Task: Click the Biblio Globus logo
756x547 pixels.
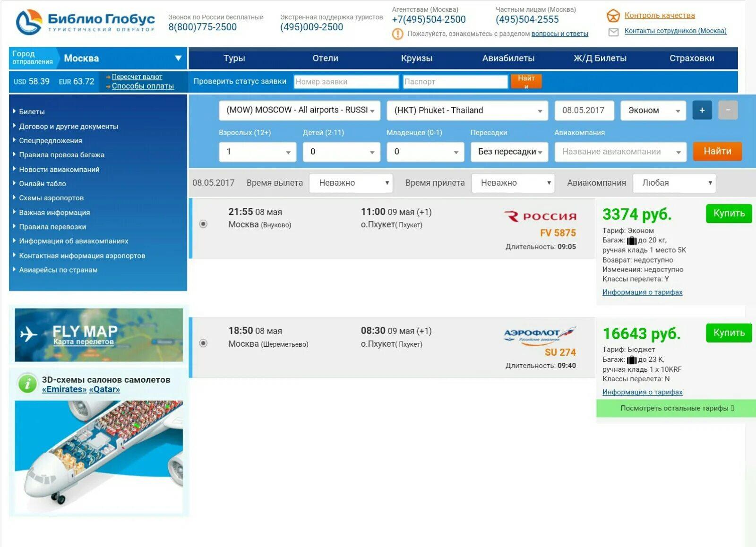Action: [85, 22]
